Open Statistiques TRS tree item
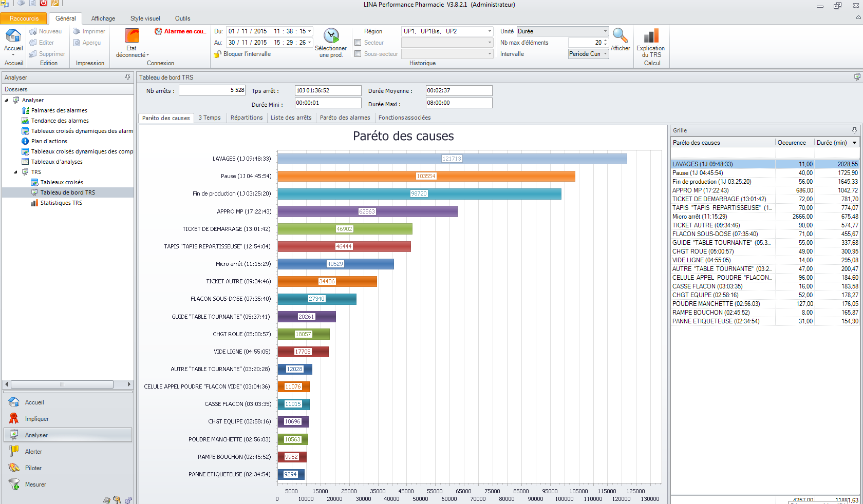 click(x=61, y=203)
